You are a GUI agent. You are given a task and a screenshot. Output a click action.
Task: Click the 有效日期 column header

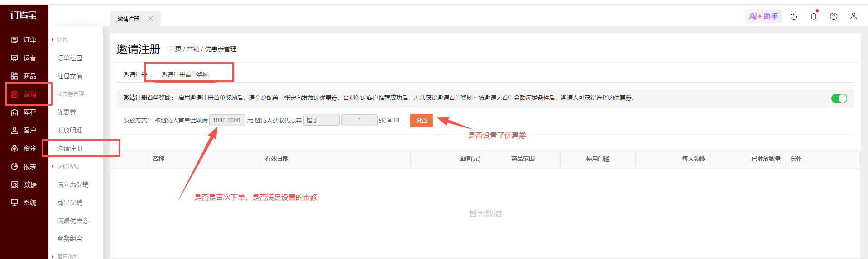point(277,159)
